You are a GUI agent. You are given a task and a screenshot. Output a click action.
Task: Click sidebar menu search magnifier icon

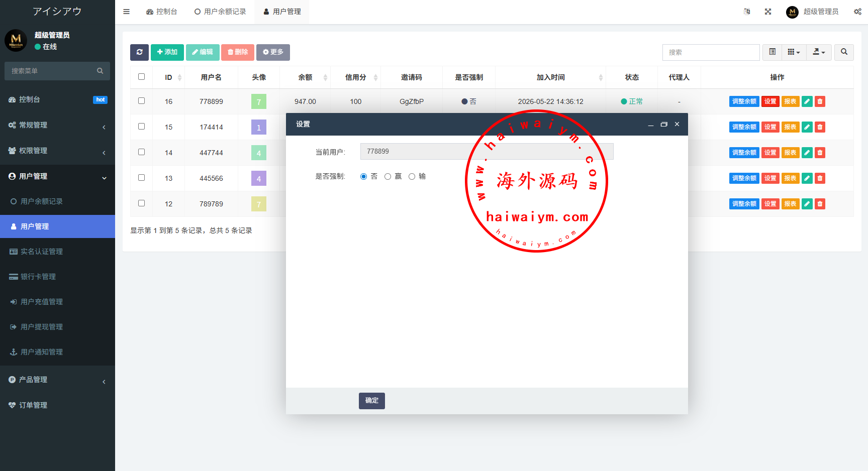coord(100,71)
